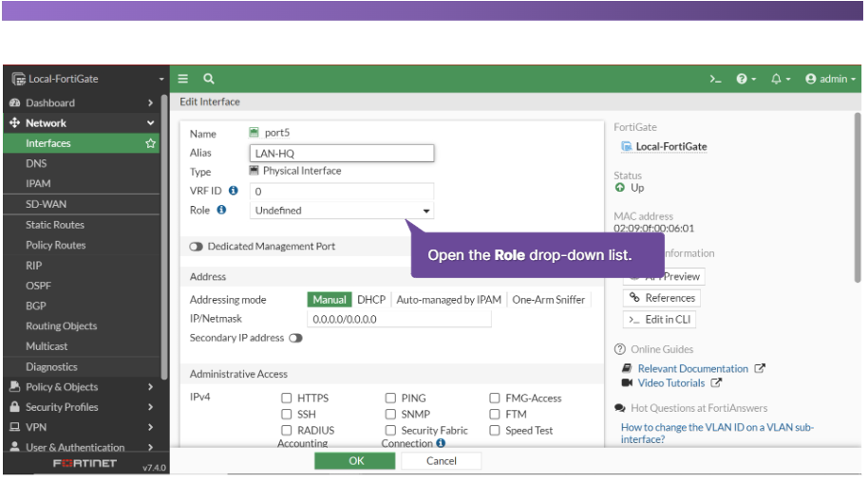Click the Network cross-arrows icon

[15, 122]
